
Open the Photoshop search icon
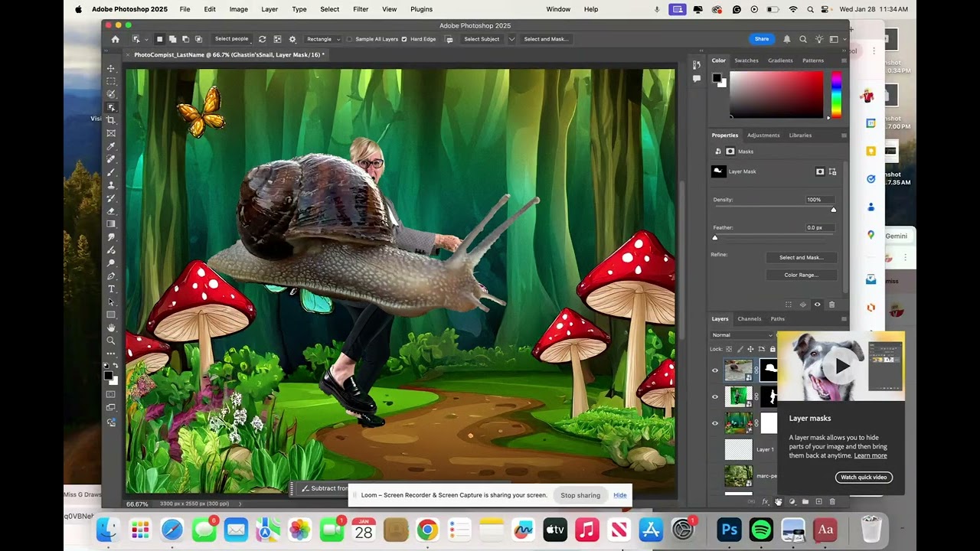pyautogui.click(x=803, y=39)
